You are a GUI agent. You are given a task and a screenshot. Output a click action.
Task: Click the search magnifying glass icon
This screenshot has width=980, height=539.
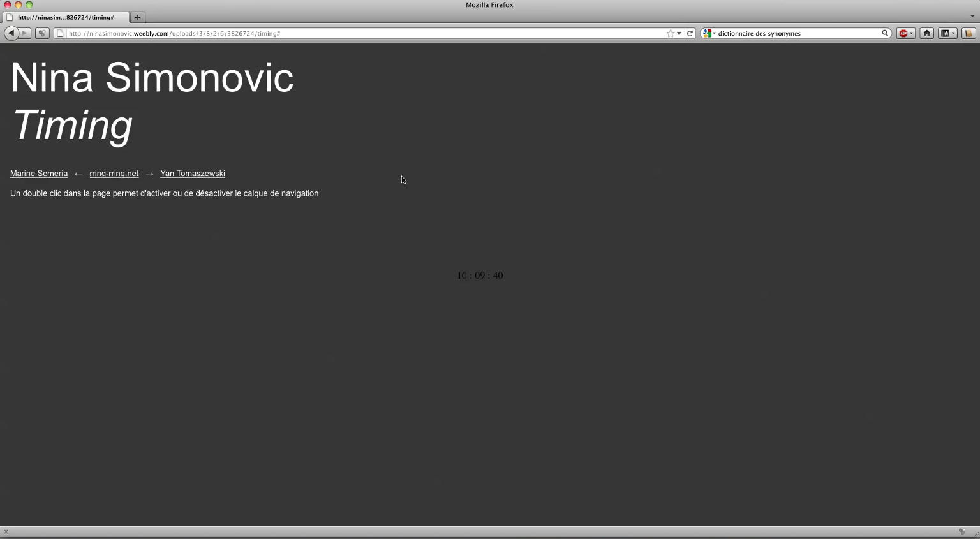click(x=885, y=33)
